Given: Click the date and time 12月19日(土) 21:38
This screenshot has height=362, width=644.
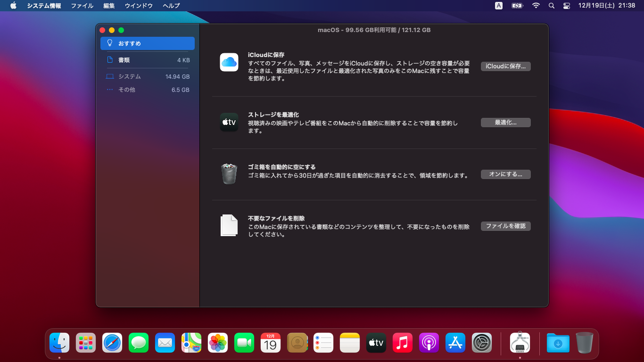Looking at the screenshot, I should 607,6.
